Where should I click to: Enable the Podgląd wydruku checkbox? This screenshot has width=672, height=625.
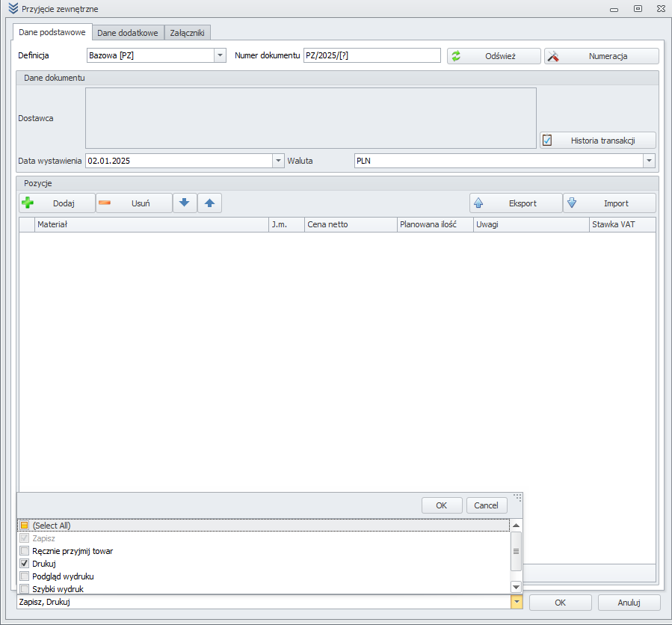[25, 576]
